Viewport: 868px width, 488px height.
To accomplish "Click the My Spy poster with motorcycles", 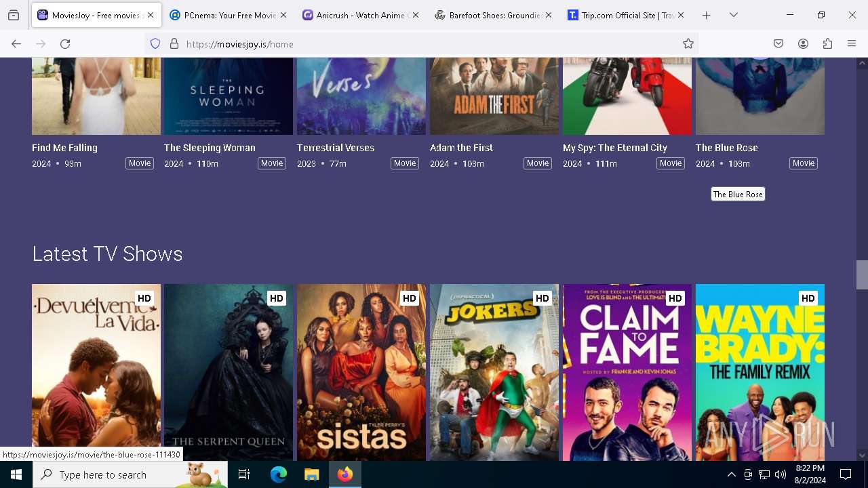I will [627, 96].
